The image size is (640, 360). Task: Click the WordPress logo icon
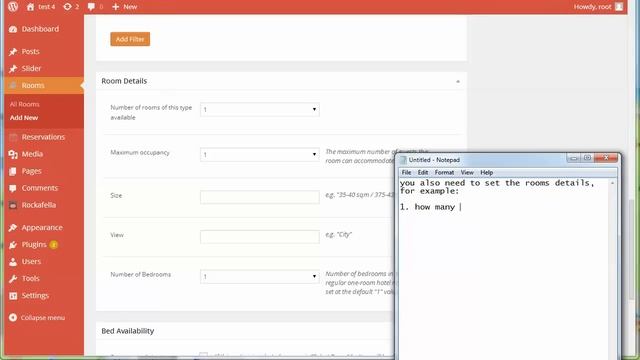click(13, 7)
